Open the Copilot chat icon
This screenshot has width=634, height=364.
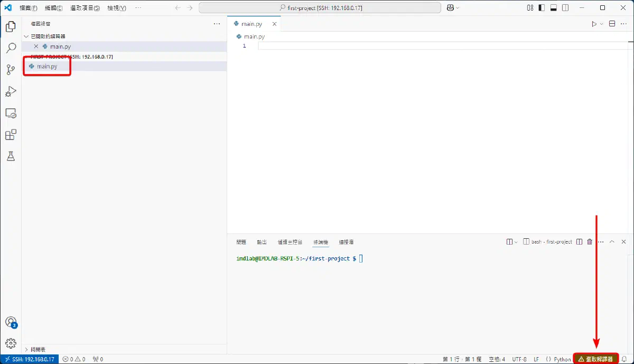click(450, 8)
